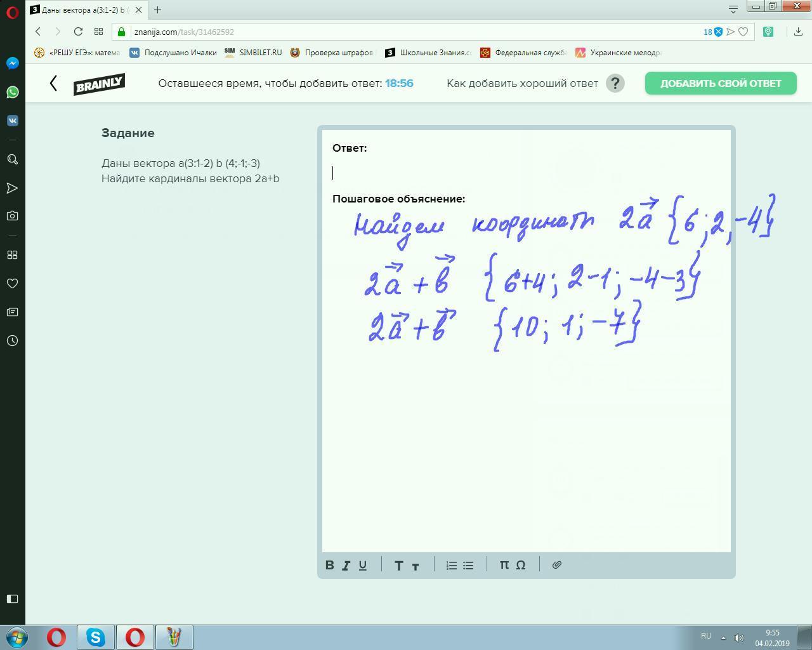Open bookmarks via sidebar heart icon
Screen dimensions: 812x650
point(13,284)
